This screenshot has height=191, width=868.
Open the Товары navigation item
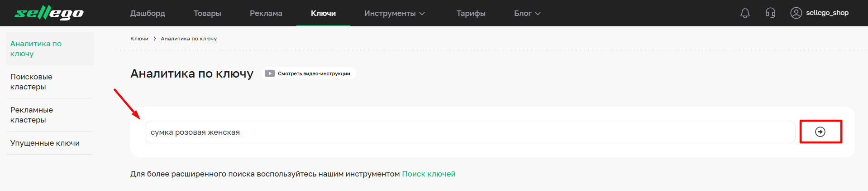(207, 13)
